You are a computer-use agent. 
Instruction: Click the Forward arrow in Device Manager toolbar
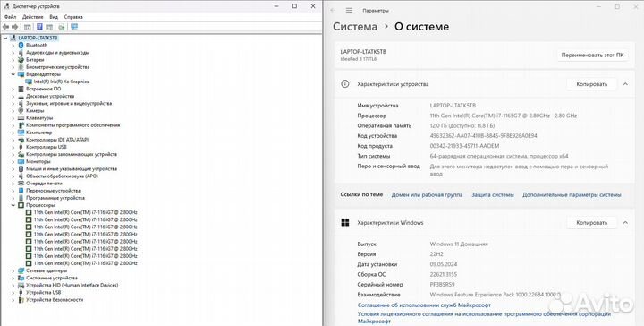coord(15,27)
